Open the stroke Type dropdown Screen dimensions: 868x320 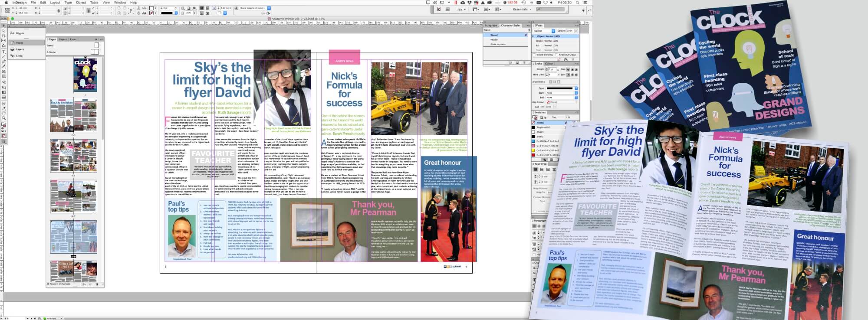[562, 88]
